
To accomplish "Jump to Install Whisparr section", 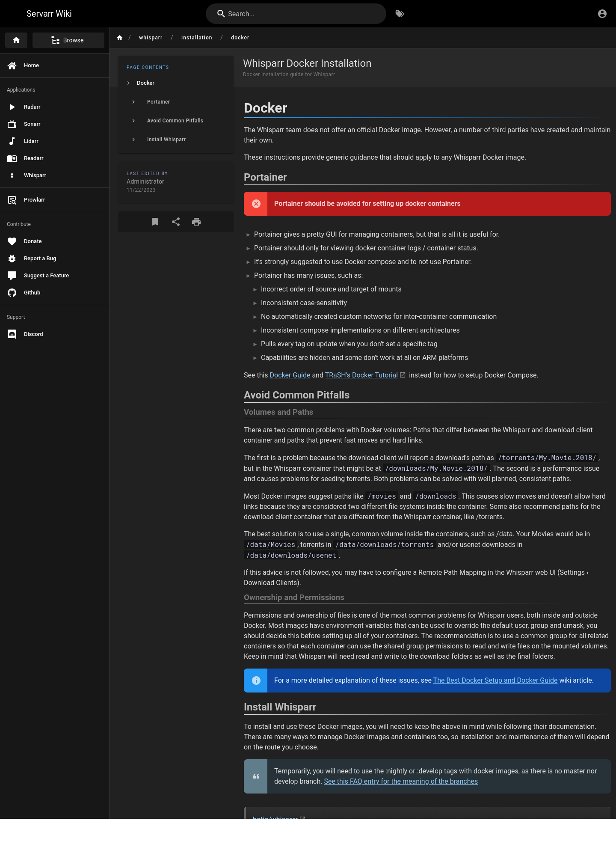I will pyautogui.click(x=166, y=140).
